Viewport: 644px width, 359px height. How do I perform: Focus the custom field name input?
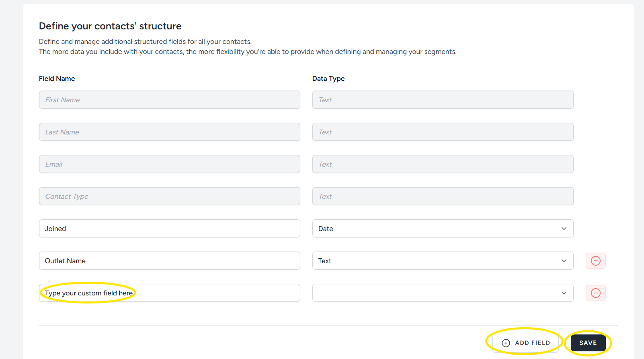(169, 293)
